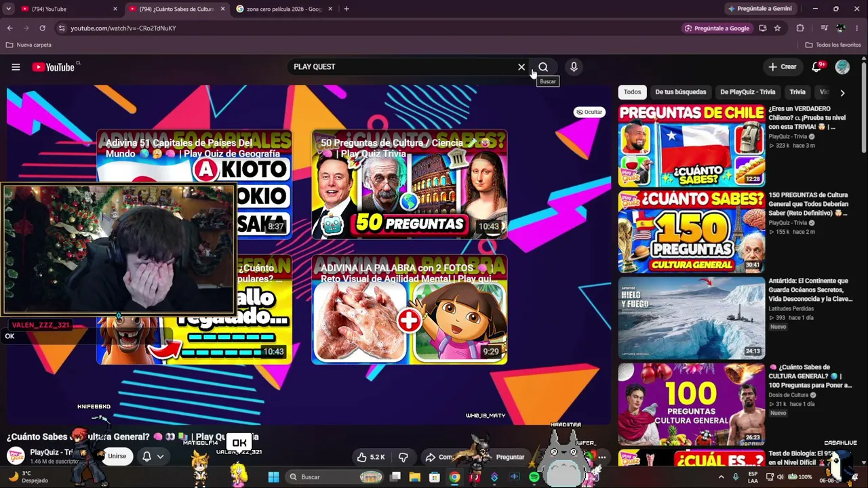Click the address bar URL
The height and width of the screenshot is (488, 868).
pos(123,28)
